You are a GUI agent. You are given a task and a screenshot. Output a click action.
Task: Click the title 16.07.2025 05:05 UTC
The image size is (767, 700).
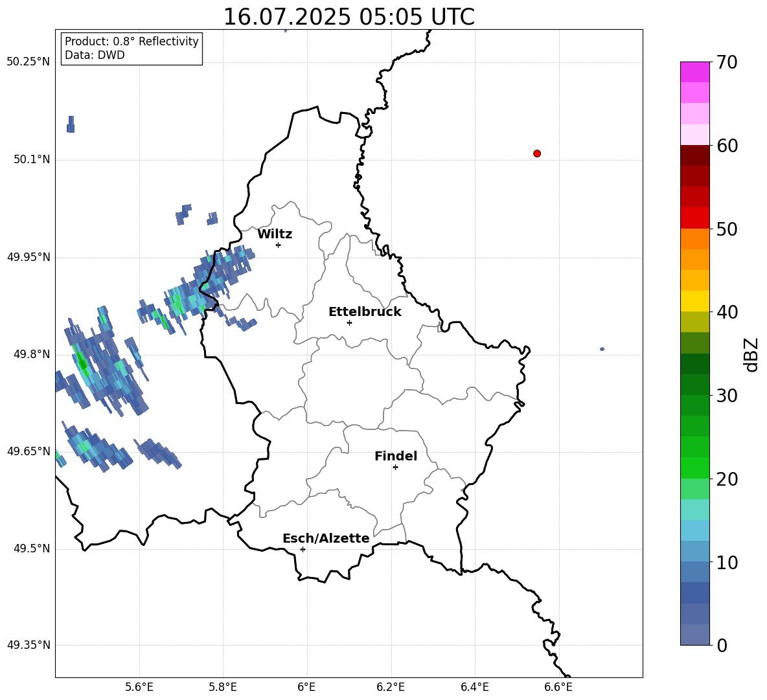[349, 17]
